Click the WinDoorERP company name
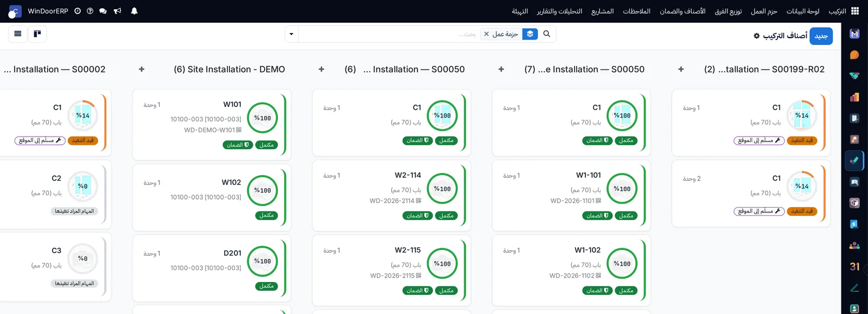The image size is (868, 314). pyautogui.click(x=48, y=11)
